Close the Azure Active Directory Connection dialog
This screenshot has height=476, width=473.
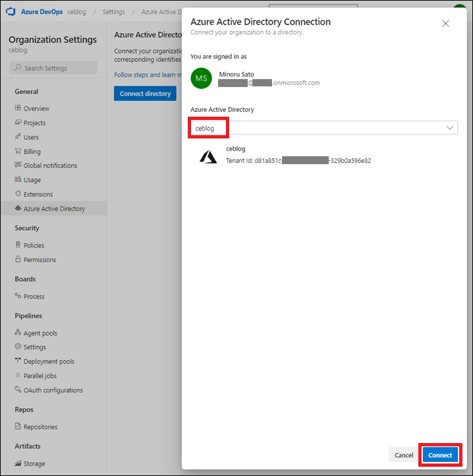tap(445, 24)
